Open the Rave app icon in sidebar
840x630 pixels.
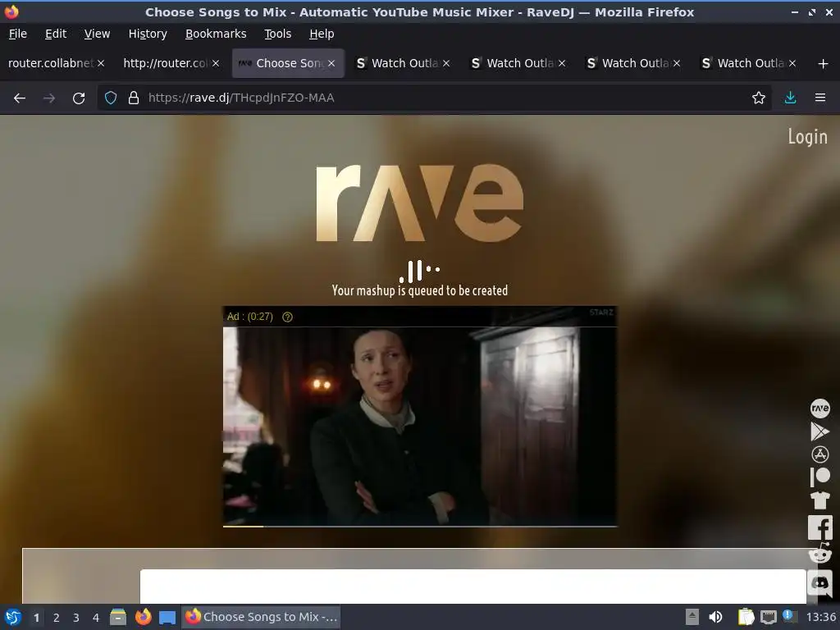(819, 409)
